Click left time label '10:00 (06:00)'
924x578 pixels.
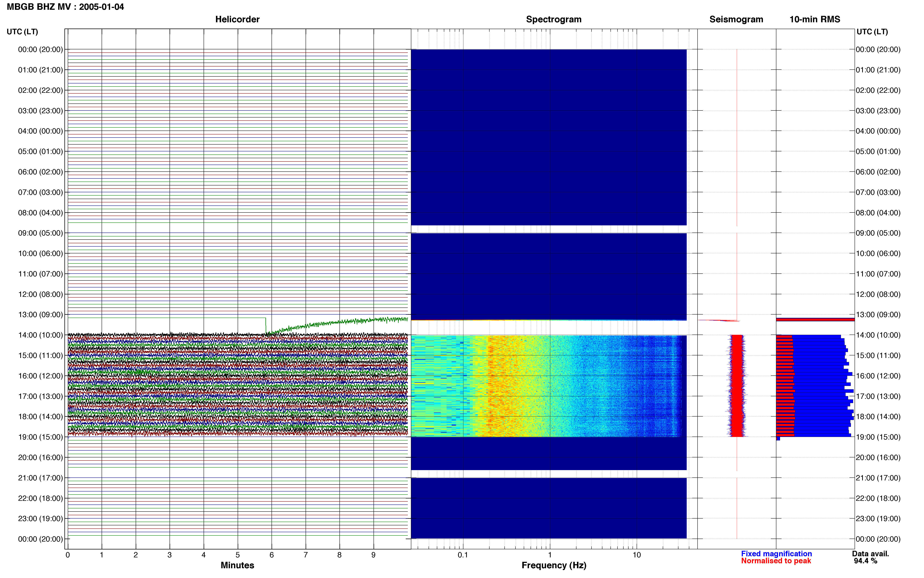pyautogui.click(x=41, y=253)
